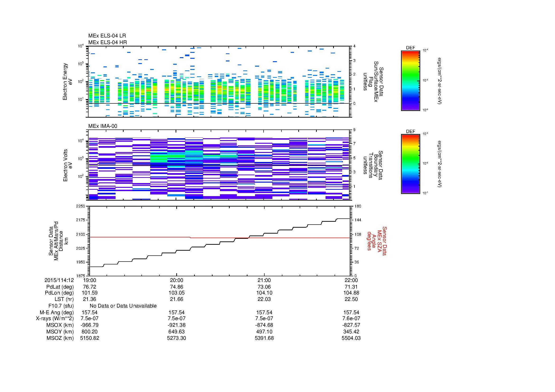Click the 'MSOY (km)' row label
This screenshot has width=555, height=392.
60,332
